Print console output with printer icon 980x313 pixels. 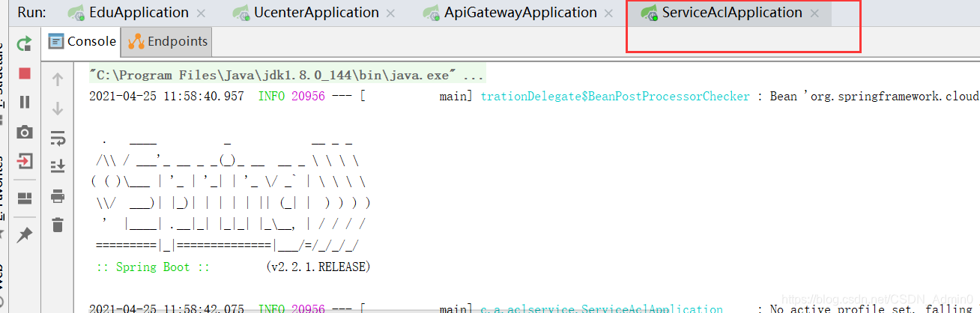coord(58,196)
